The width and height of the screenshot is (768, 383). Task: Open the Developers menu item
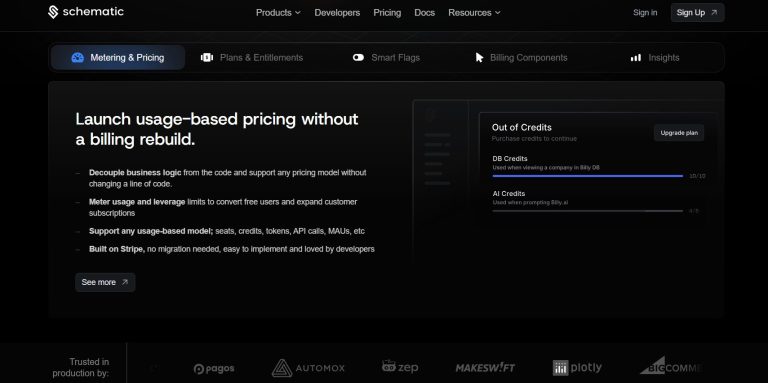(337, 13)
